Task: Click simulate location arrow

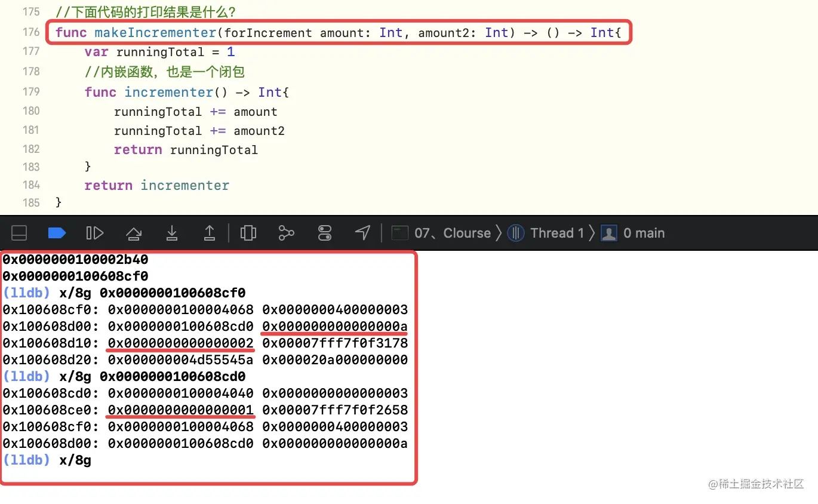Action: (x=363, y=233)
